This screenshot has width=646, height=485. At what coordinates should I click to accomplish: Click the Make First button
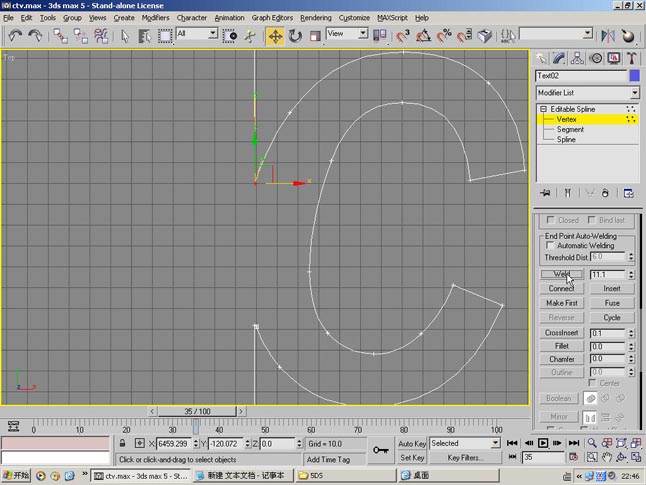[x=561, y=303]
